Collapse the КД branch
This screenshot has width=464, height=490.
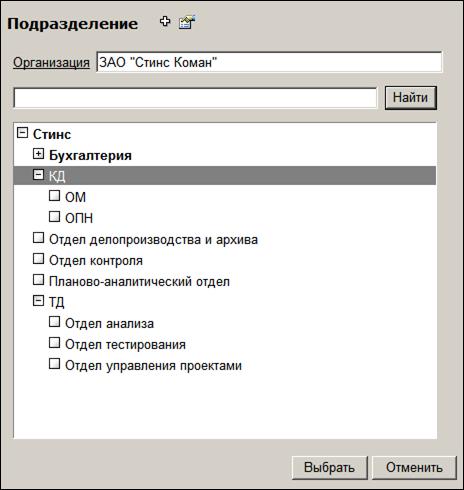pyautogui.click(x=38, y=174)
